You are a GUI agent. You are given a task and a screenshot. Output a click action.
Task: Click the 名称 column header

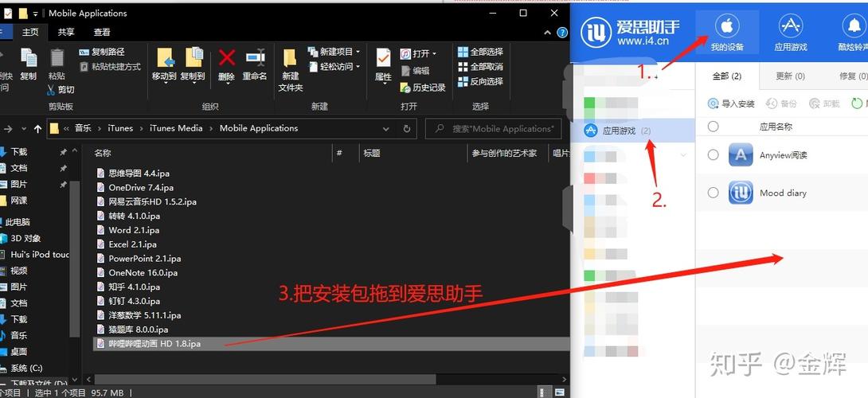(103, 153)
